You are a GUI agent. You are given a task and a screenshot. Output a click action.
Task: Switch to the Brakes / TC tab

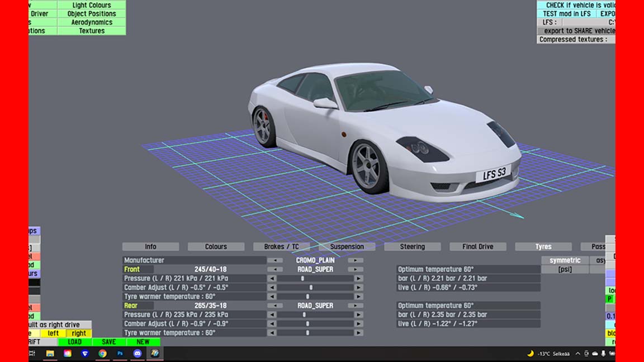coord(281,247)
